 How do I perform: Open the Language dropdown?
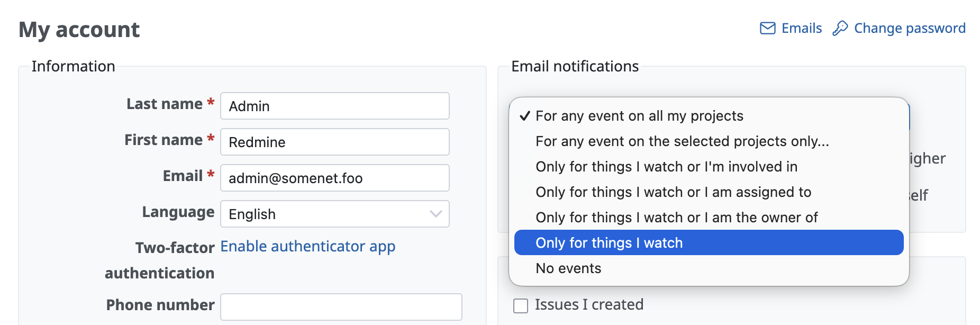pos(334,214)
